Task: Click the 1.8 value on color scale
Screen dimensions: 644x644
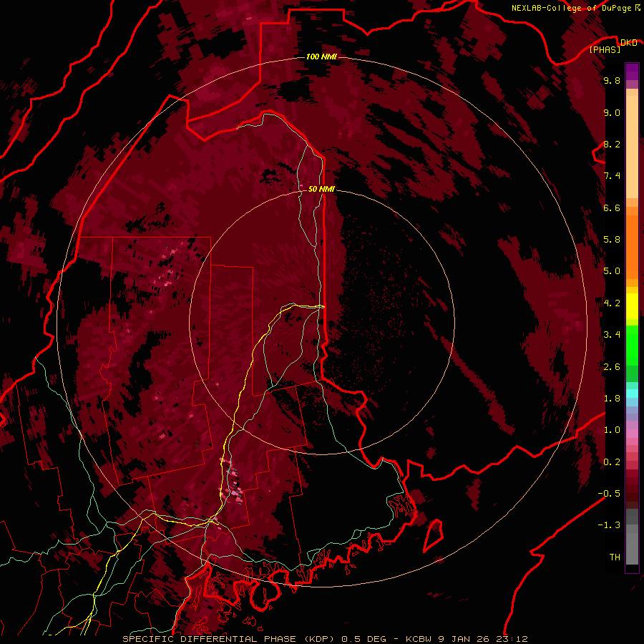Action: [x=612, y=399]
